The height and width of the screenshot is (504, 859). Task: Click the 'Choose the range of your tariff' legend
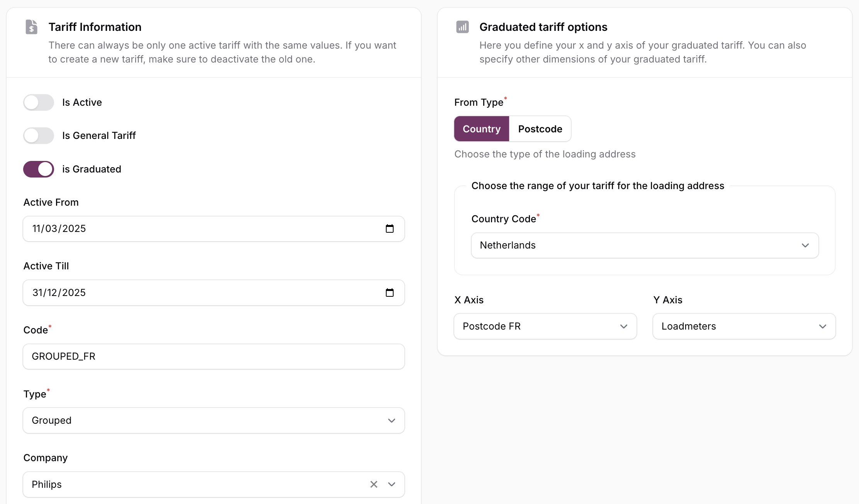(x=598, y=186)
